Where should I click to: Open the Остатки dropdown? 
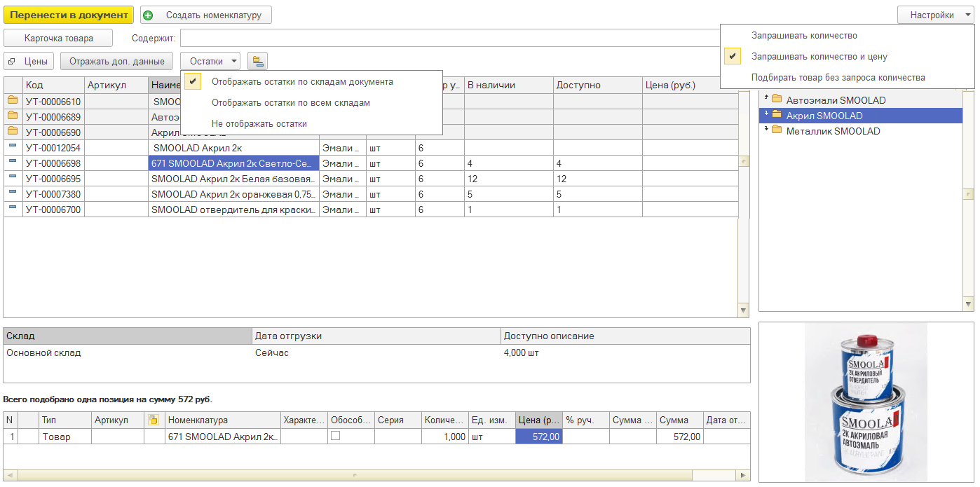[x=210, y=62]
